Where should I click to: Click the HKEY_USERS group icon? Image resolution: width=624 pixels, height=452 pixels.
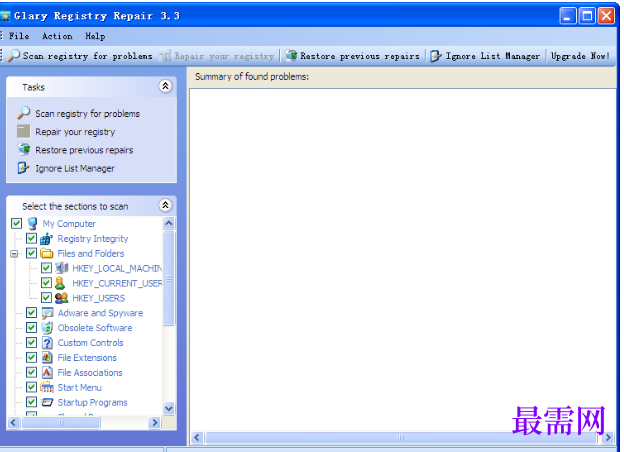[x=61, y=298]
